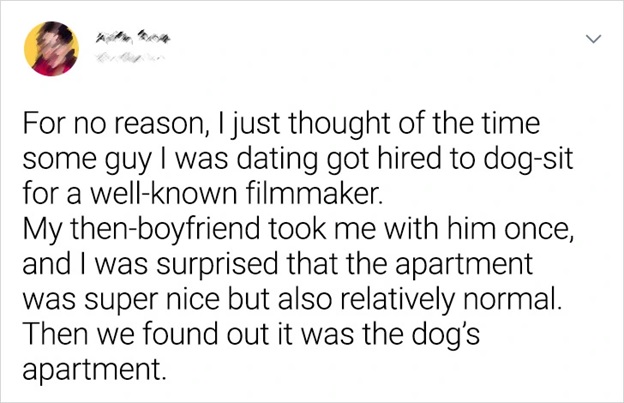This screenshot has width=624, height=403.
Task: Click the final word "apartment." on last line
Action: click(92, 361)
